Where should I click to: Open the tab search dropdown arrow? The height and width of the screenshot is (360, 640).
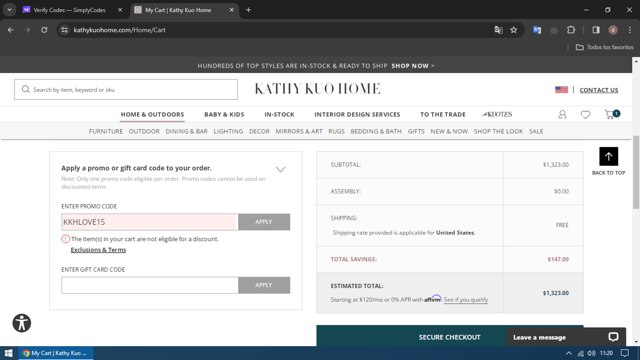[x=9, y=10]
